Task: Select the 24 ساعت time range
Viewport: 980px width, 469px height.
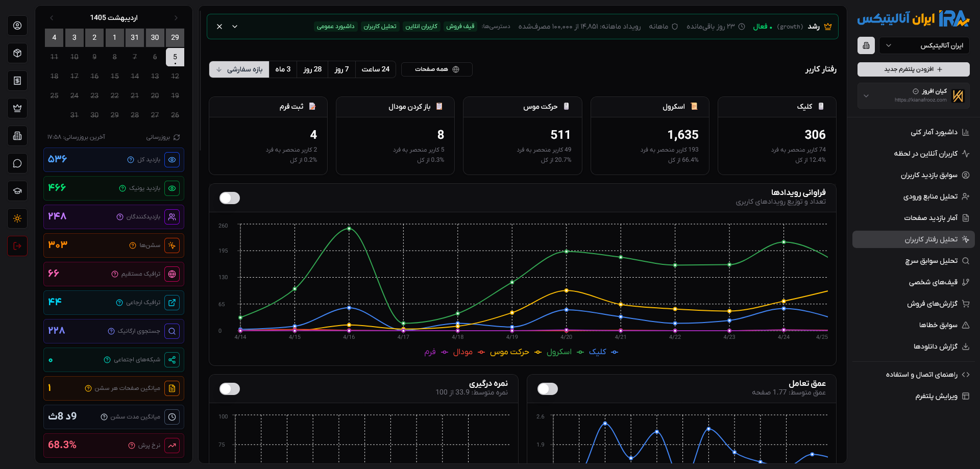Action: 376,69
